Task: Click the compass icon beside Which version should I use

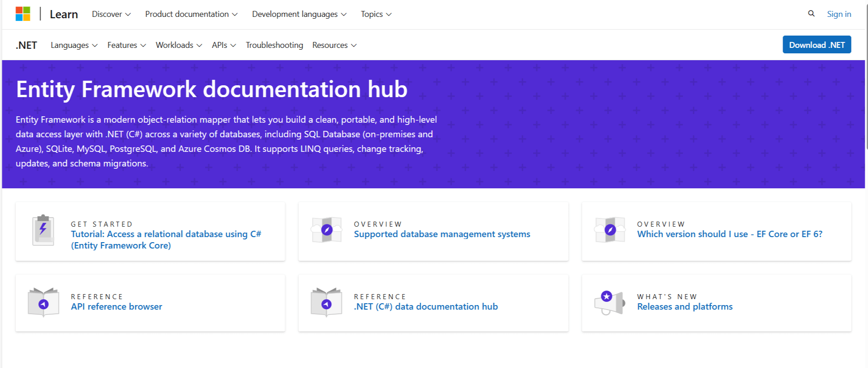Action: [610, 230]
